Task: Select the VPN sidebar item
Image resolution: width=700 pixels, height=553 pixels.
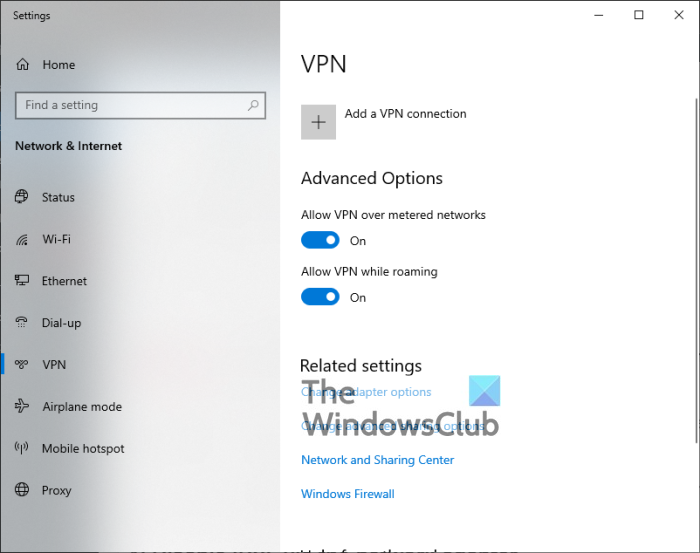Action: [x=54, y=365]
